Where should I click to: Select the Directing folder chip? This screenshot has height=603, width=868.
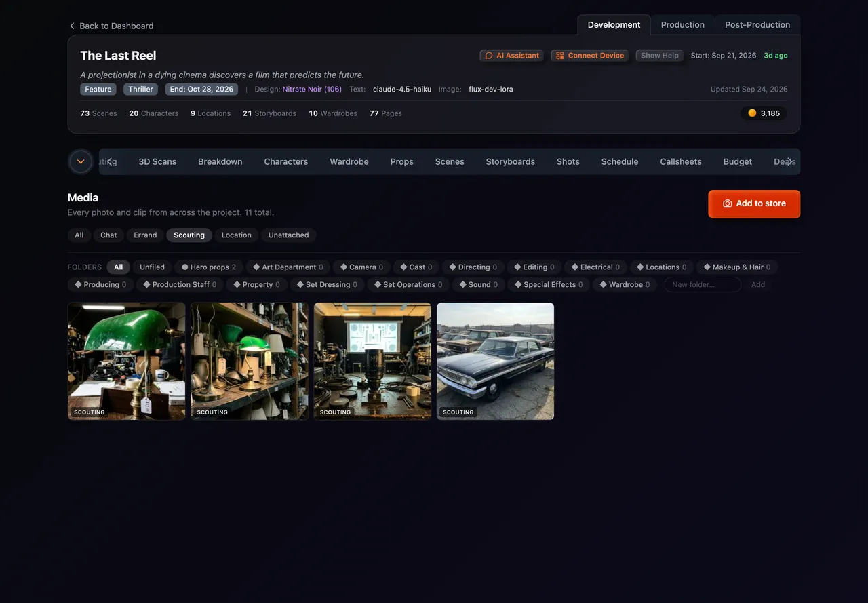(473, 267)
